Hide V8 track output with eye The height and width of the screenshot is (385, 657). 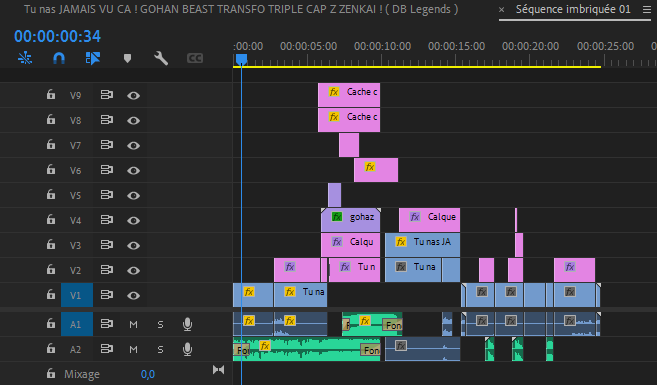click(x=133, y=121)
